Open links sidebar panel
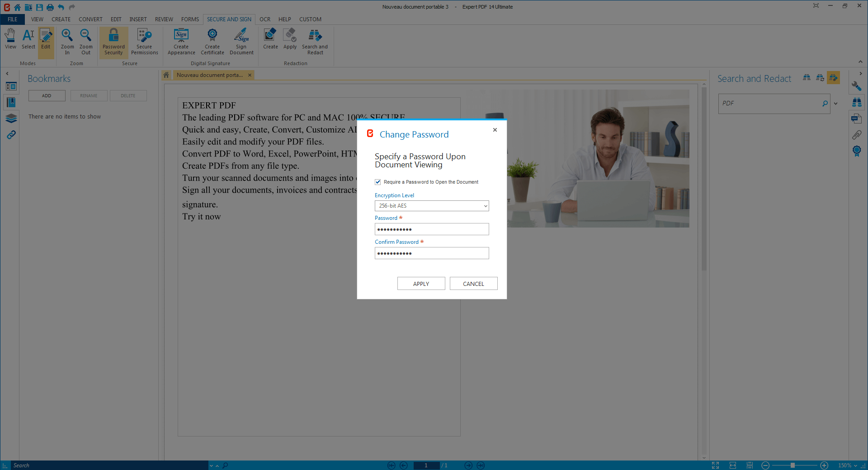Screen dimensions: 868x470 (11, 135)
